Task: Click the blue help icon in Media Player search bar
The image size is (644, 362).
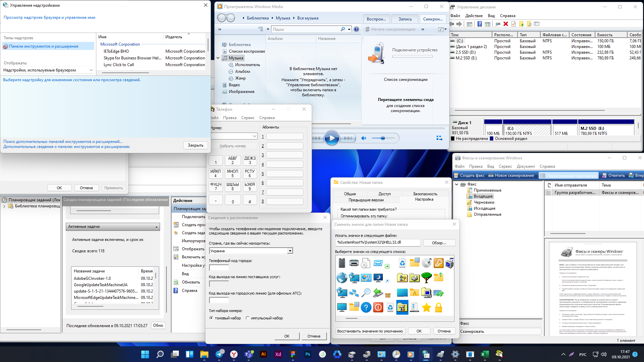Action: [356, 30]
